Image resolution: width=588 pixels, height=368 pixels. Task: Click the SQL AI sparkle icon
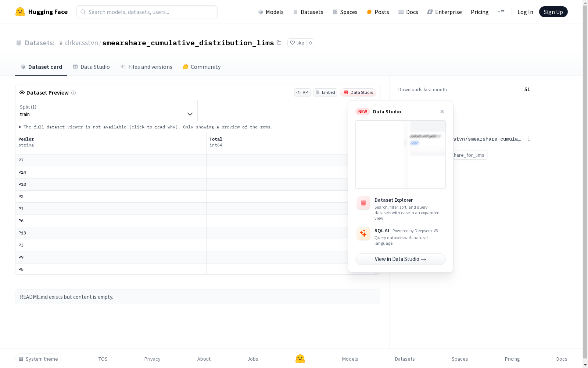[363, 233]
